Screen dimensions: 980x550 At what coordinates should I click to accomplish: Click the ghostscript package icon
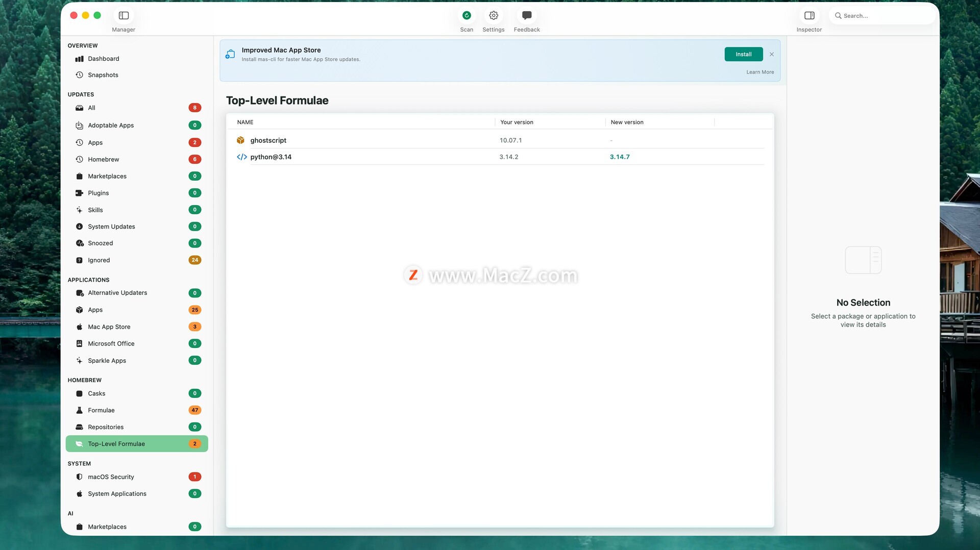pos(240,140)
